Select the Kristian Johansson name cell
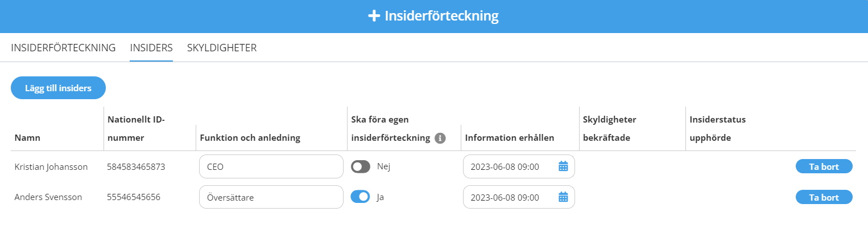868x232 pixels. (x=51, y=166)
